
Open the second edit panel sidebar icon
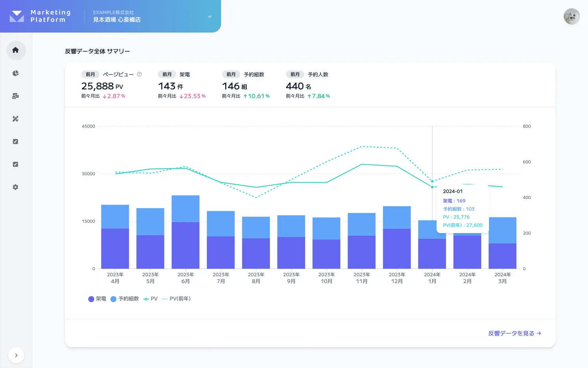coord(15,164)
